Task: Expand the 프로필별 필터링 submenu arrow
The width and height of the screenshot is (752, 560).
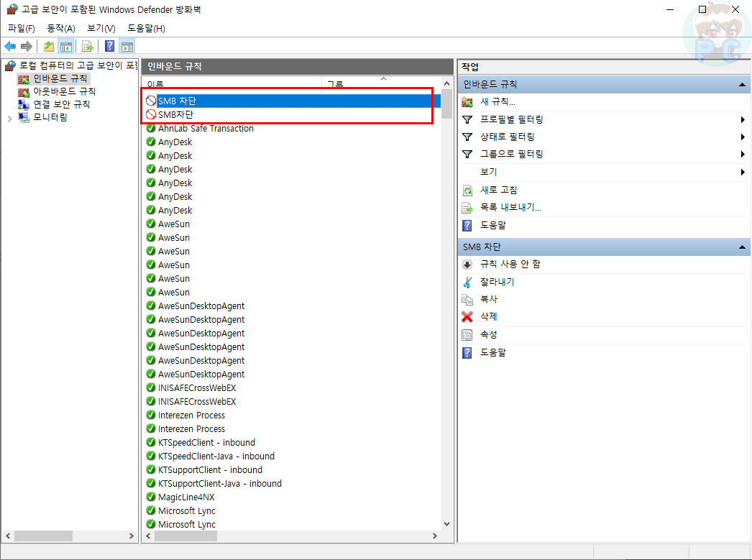Action: pos(743,119)
